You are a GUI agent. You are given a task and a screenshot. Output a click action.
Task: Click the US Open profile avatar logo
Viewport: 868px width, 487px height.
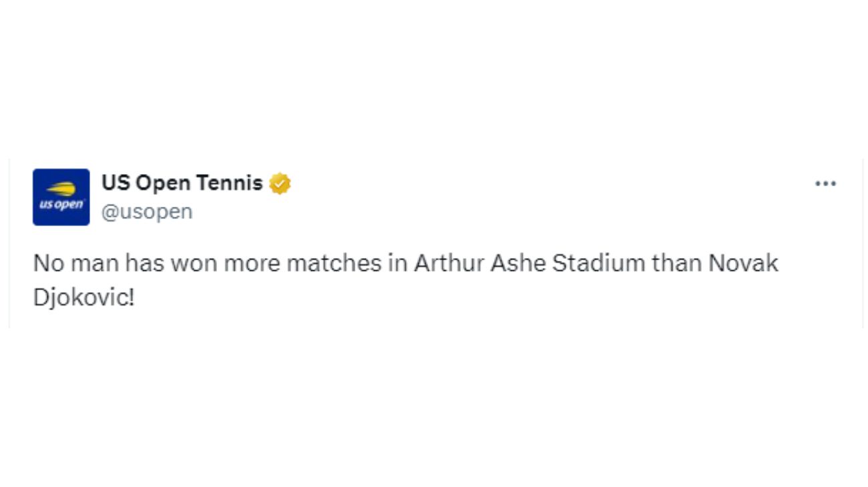coord(61,197)
